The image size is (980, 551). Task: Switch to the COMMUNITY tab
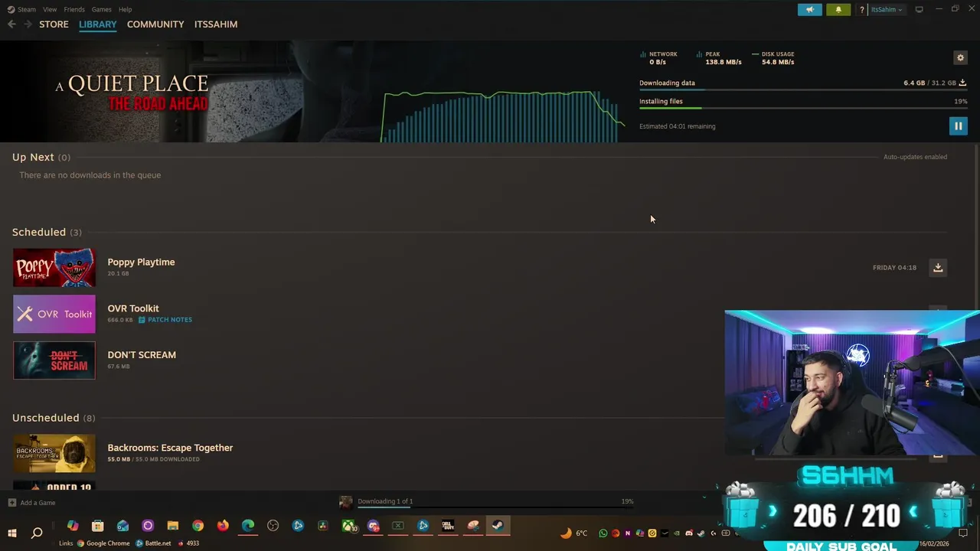tap(155, 24)
